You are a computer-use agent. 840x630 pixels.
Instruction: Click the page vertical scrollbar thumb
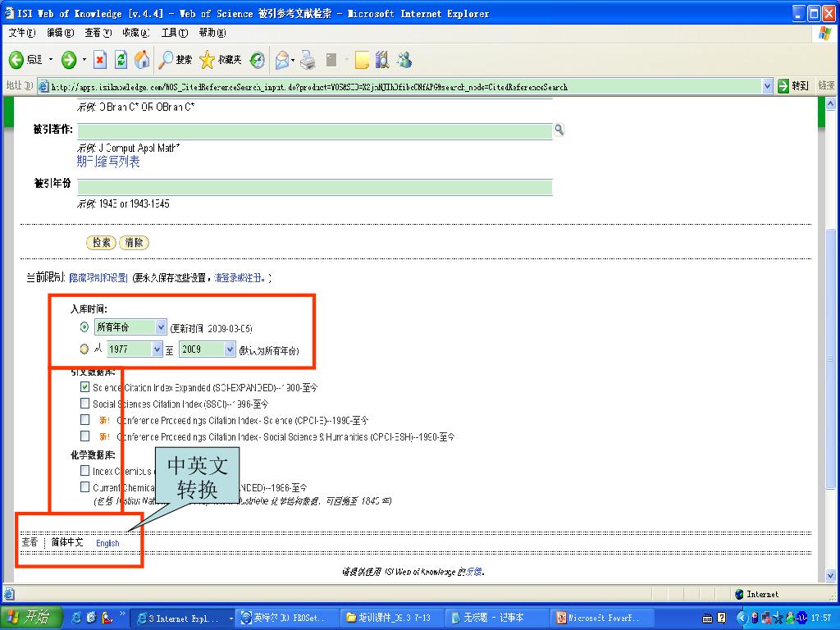point(830,358)
